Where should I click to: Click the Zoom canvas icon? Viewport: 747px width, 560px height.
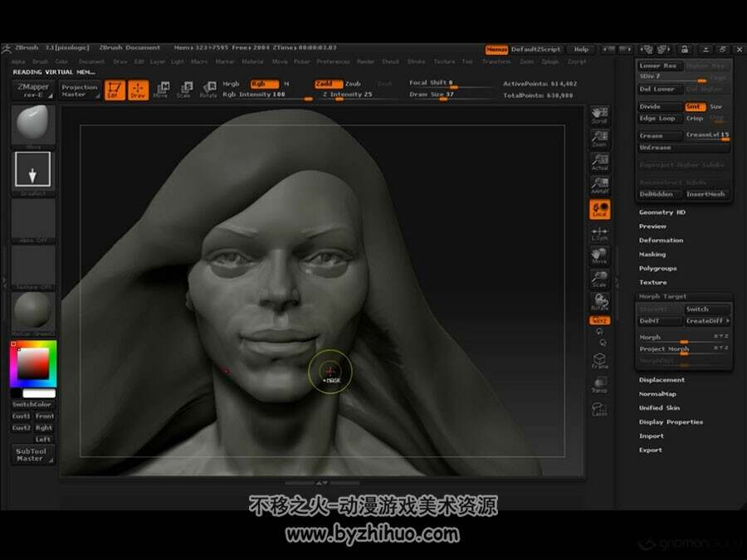coord(599,139)
